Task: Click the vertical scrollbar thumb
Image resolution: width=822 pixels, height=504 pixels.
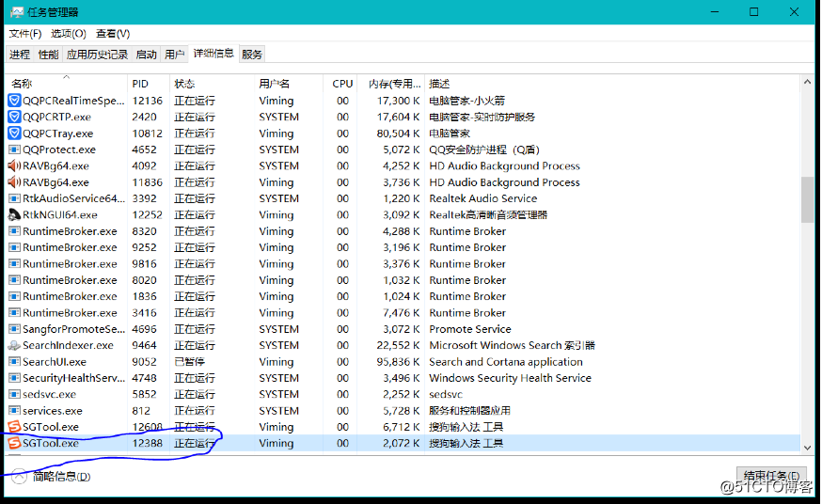Action: (807, 200)
